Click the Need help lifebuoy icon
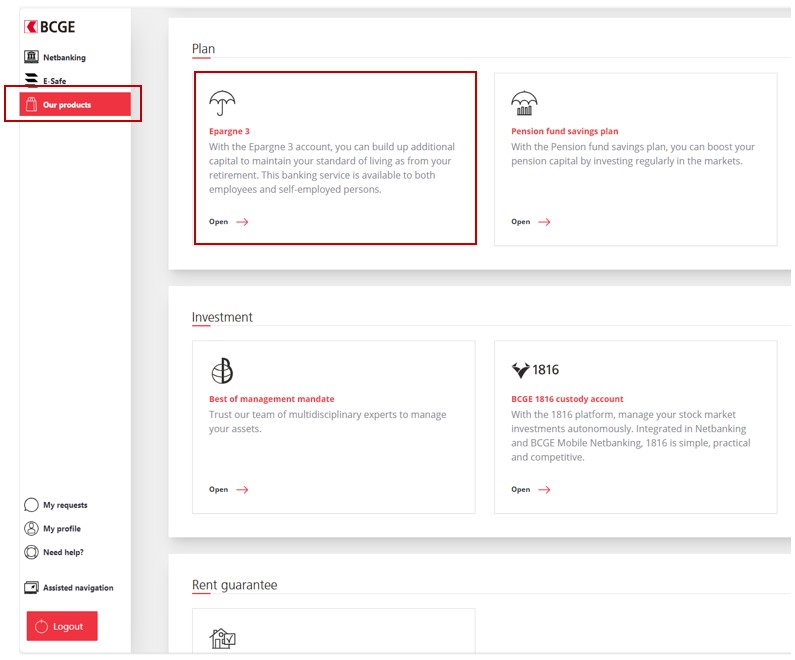This screenshot has height=660, width=795. [x=31, y=552]
